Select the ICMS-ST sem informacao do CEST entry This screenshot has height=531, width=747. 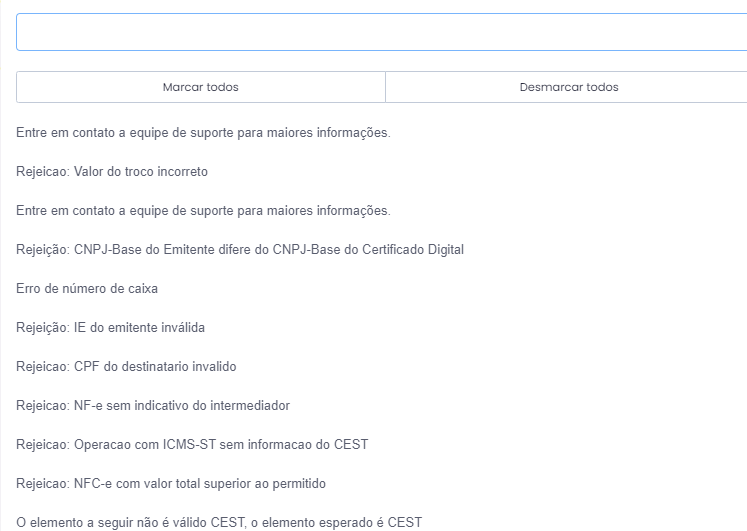click(192, 444)
